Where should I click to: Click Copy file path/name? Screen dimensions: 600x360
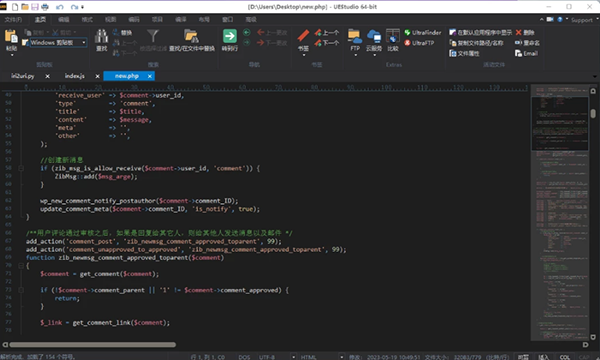[476, 43]
